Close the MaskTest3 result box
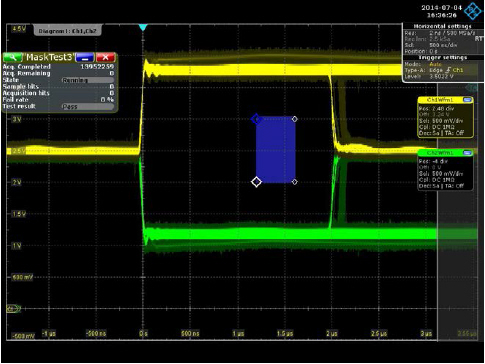 (x=105, y=57)
